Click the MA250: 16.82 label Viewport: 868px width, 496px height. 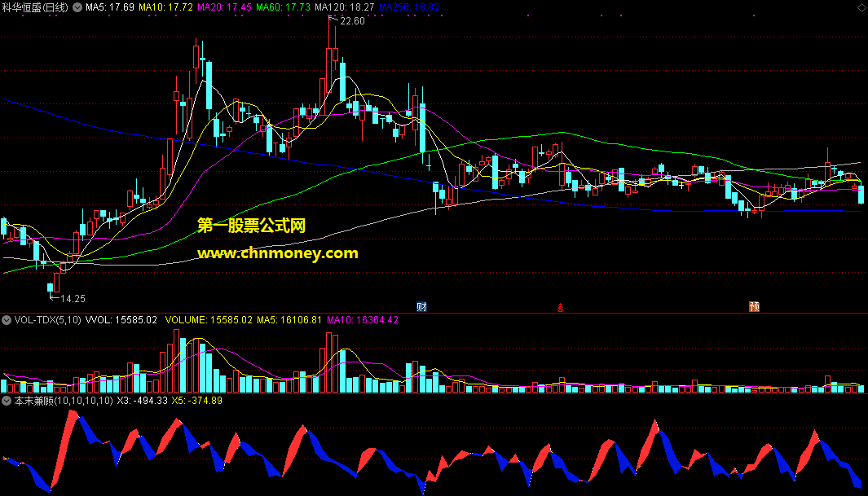[x=408, y=7]
